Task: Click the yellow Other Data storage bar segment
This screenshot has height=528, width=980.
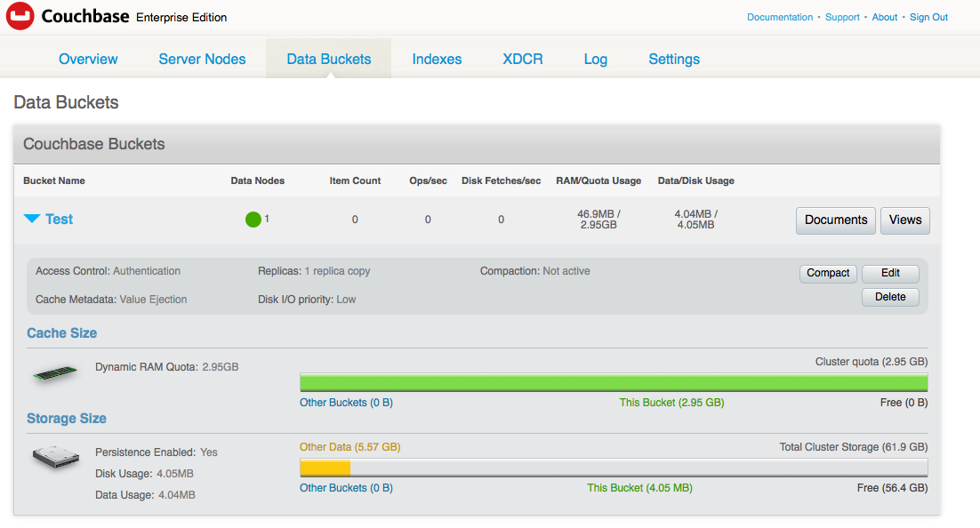Action: 325,468
